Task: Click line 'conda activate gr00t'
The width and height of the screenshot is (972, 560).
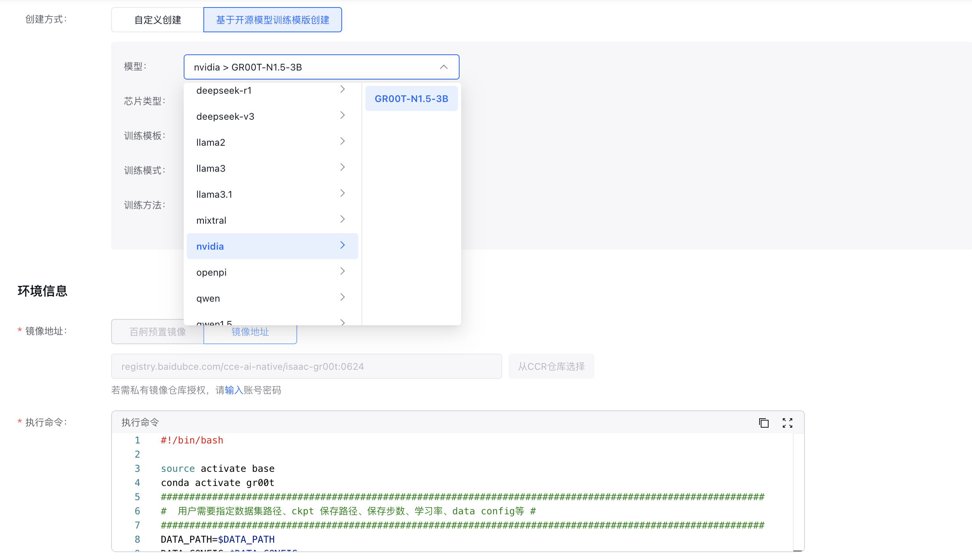Action: point(218,483)
